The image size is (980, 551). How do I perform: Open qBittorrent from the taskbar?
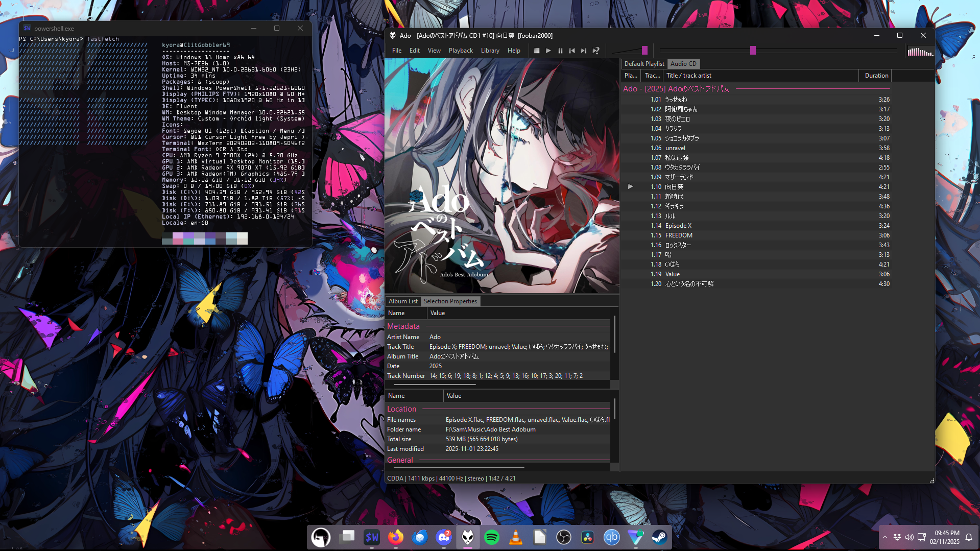(x=612, y=537)
